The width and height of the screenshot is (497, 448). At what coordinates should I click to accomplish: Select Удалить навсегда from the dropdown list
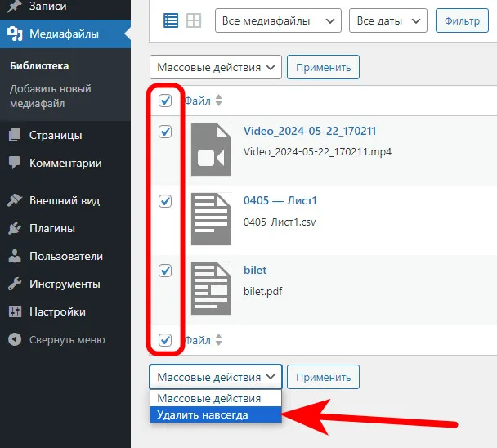pyautogui.click(x=216, y=414)
